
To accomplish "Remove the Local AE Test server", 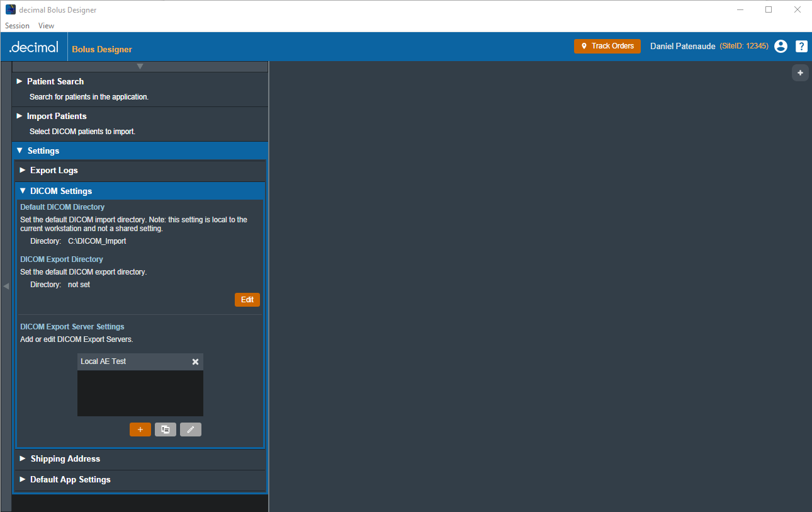I will point(195,361).
